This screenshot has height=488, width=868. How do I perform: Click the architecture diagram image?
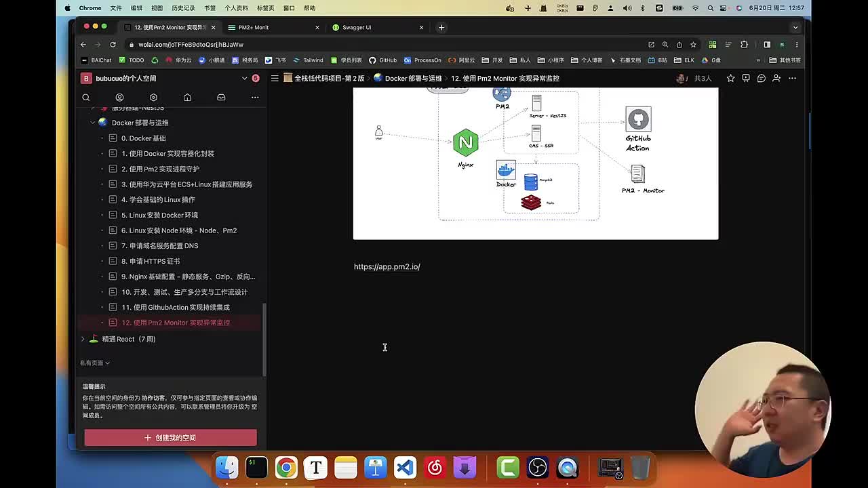[536, 163]
